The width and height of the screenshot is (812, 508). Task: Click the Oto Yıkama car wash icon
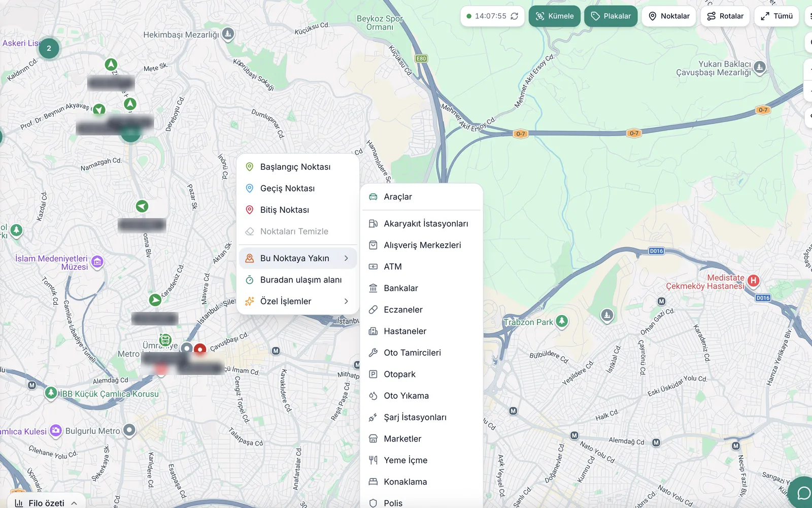[x=373, y=396]
